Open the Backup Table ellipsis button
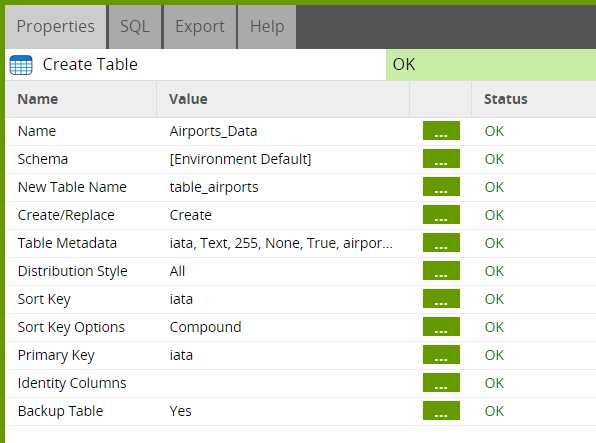 click(x=441, y=411)
